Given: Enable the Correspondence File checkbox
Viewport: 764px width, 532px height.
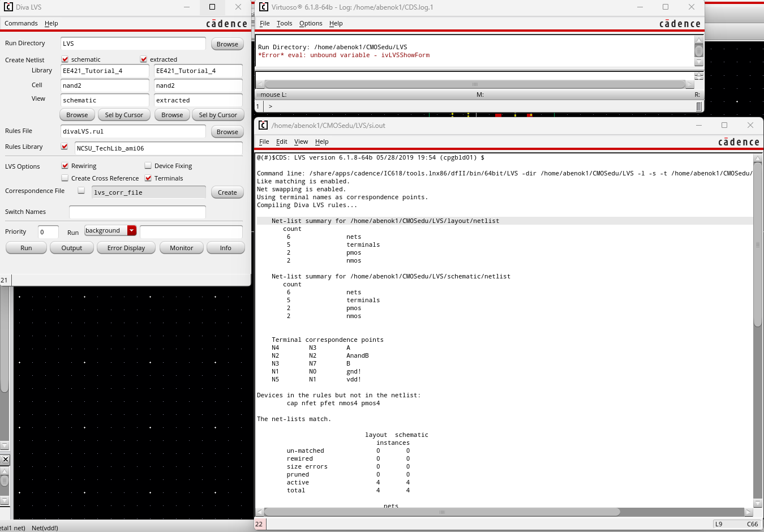Looking at the screenshot, I should pos(81,191).
